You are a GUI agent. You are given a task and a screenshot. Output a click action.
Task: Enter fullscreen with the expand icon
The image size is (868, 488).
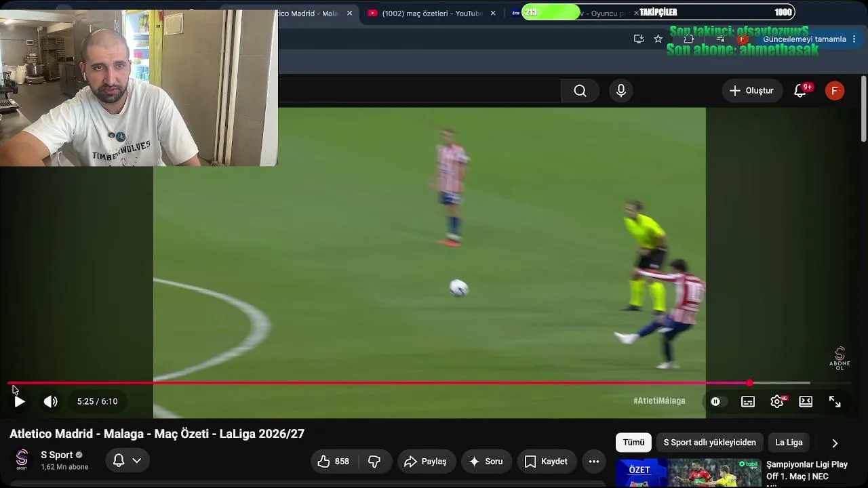pyautogui.click(x=835, y=401)
